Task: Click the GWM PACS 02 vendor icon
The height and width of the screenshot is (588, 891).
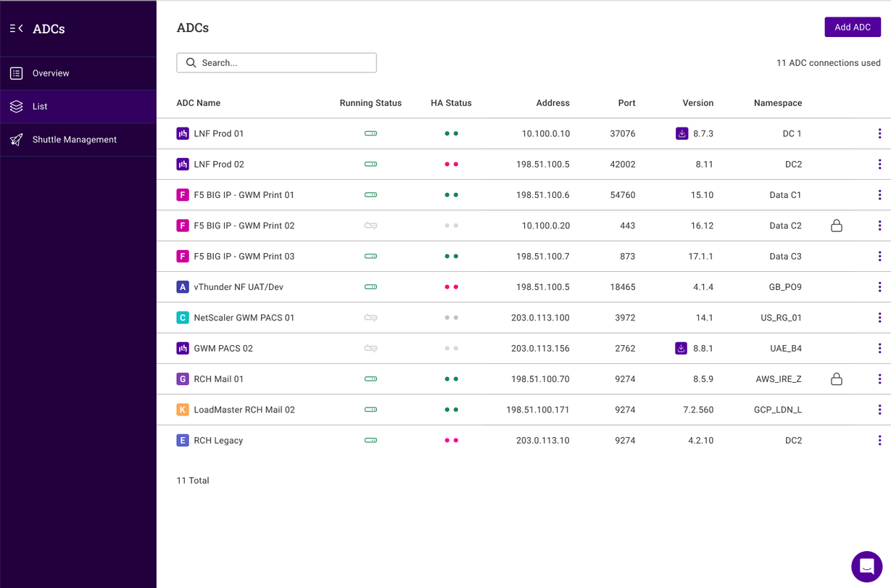Action: (x=183, y=349)
